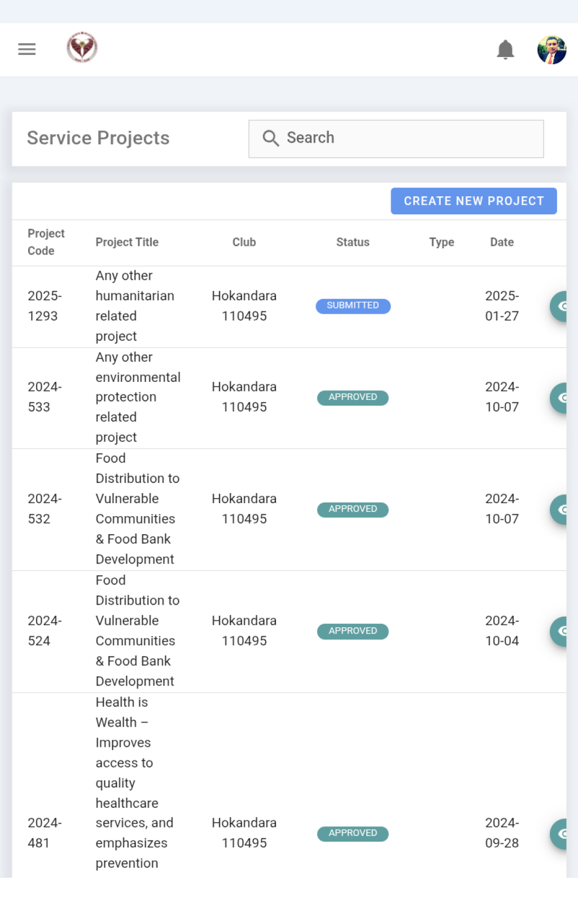View project 2024-532 with eye icon

tap(559, 509)
